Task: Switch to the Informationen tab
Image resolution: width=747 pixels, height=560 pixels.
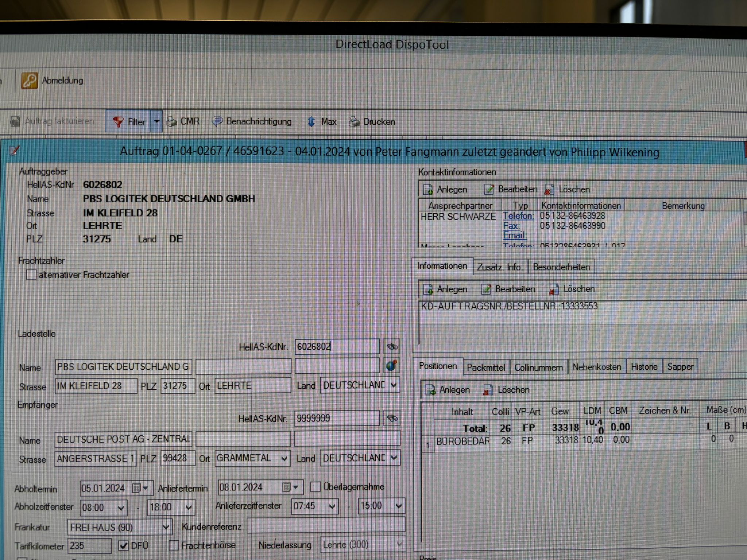Action: 442,266
